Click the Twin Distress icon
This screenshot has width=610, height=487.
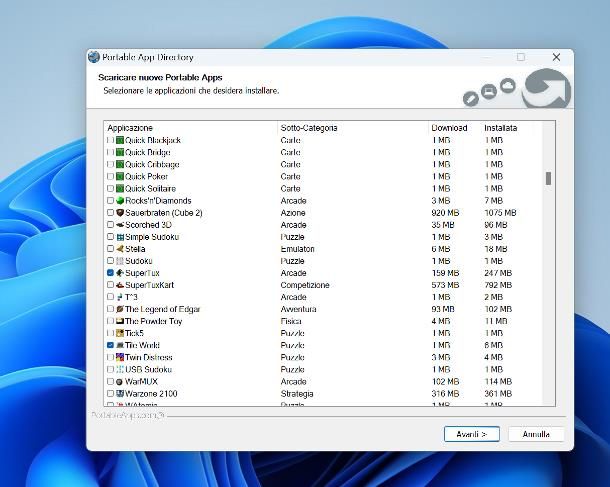point(120,357)
